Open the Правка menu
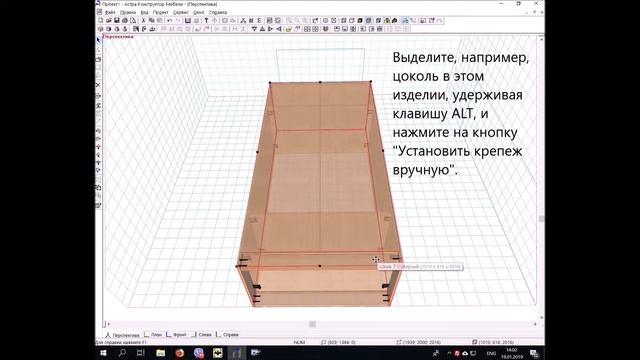Screen dimensions: 640x360 point(128,13)
